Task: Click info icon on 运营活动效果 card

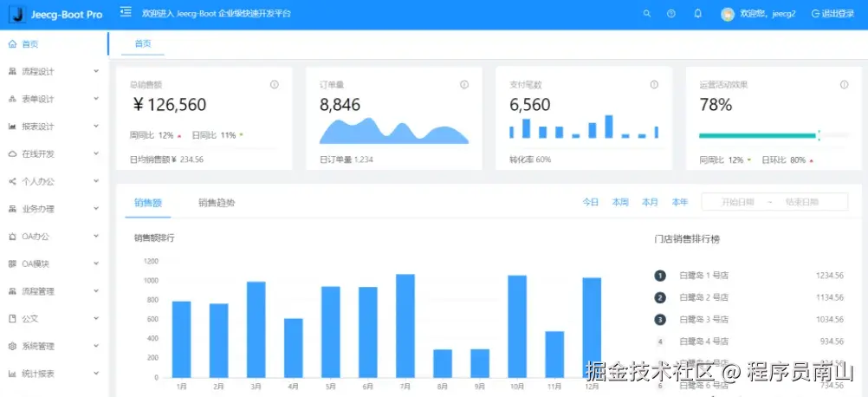Action: click(845, 85)
